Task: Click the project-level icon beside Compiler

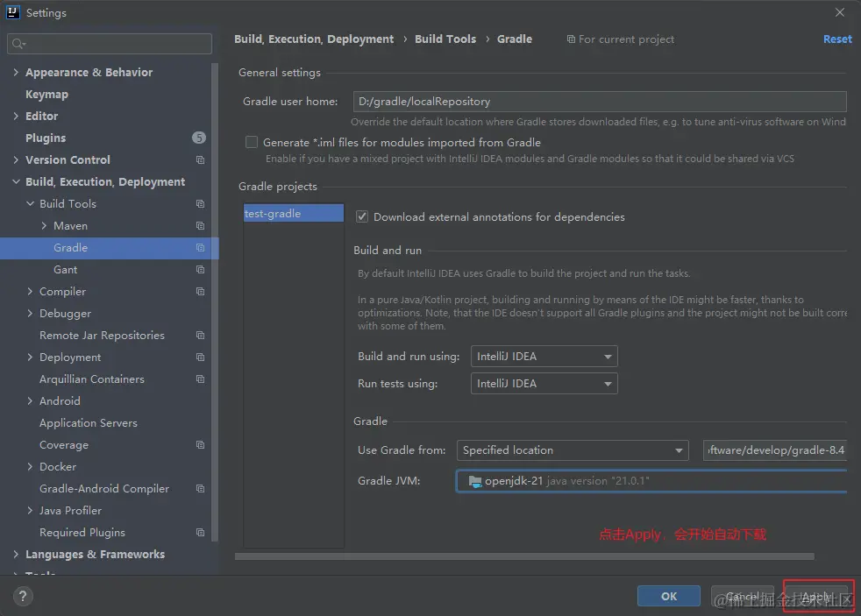Action: (201, 292)
